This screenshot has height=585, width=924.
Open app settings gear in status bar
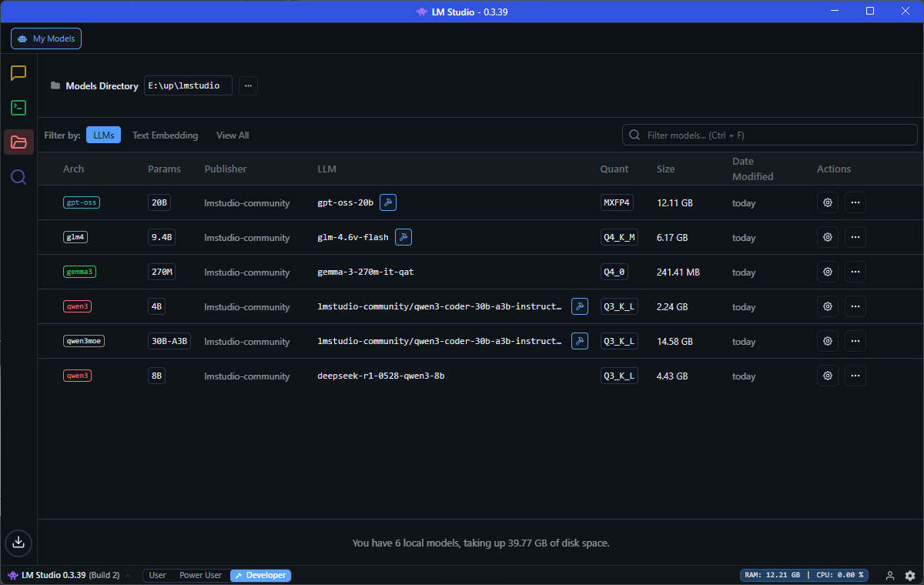coord(910,575)
